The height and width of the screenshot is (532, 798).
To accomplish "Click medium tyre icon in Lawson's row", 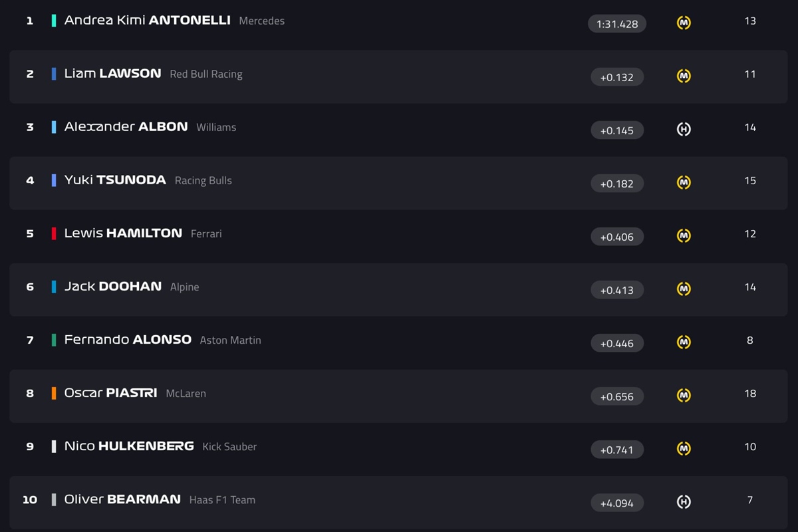I will 684,76.
